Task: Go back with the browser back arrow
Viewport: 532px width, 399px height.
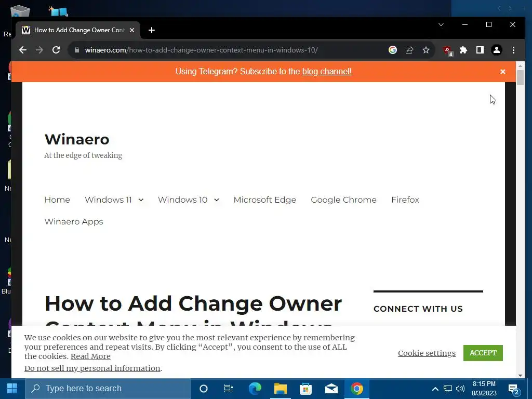Action: pos(23,50)
